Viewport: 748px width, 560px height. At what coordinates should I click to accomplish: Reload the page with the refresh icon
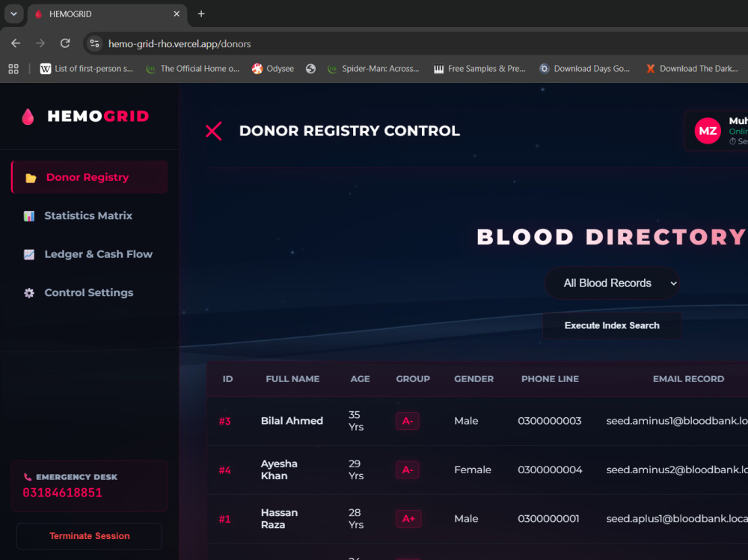(x=65, y=43)
